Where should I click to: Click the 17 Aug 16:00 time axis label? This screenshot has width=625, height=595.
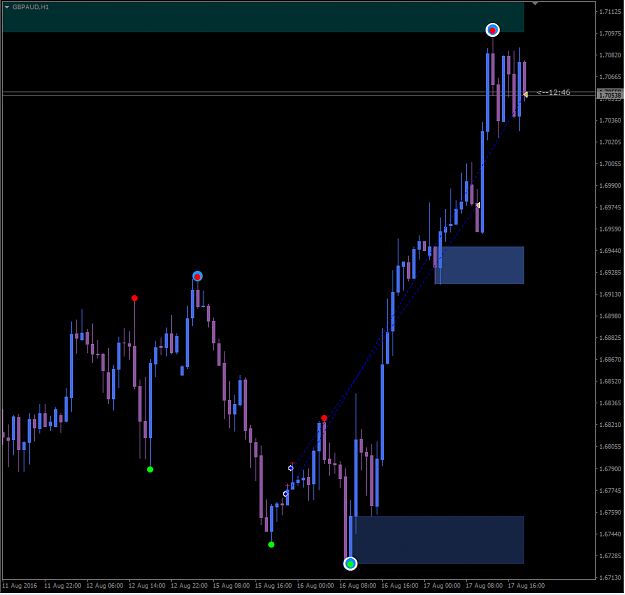tap(527, 585)
